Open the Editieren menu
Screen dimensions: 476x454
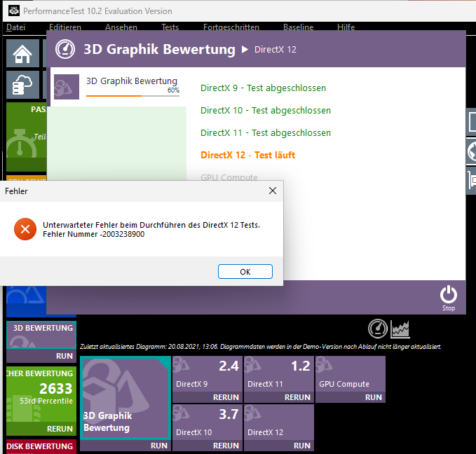click(65, 27)
